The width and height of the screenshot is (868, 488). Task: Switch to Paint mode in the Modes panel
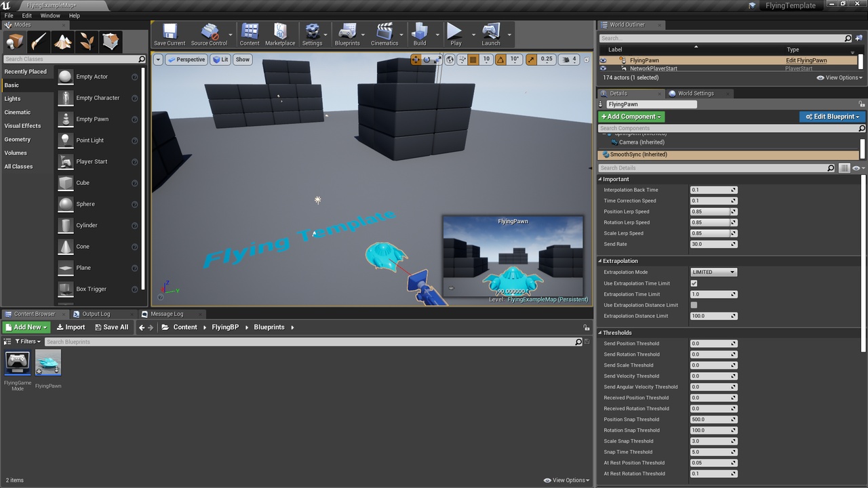pyautogui.click(x=38, y=41)
